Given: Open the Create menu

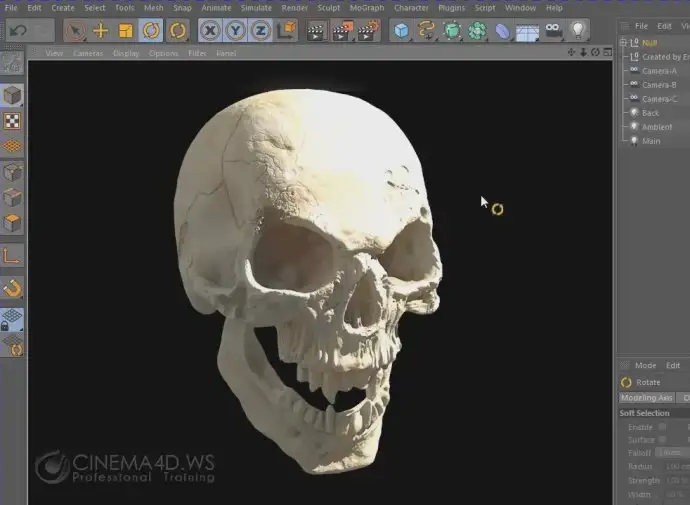Looking at the screenshot, I should [x=63, y=8].
